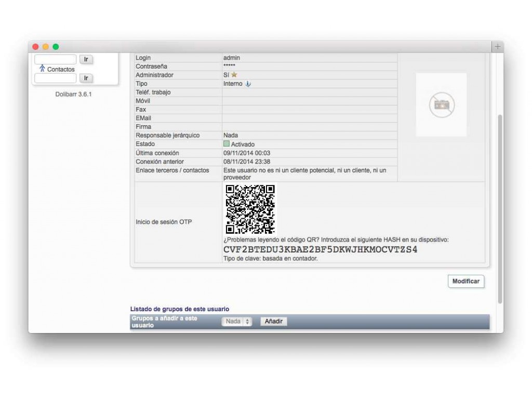This screenshot has width=532, height=399.
Task: Click the gold administrator star icon
Action: 234,75
